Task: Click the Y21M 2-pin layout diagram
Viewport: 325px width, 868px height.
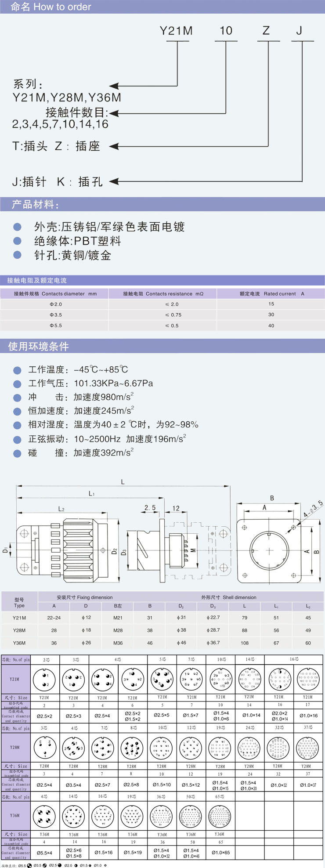Action: coord(44,680)
